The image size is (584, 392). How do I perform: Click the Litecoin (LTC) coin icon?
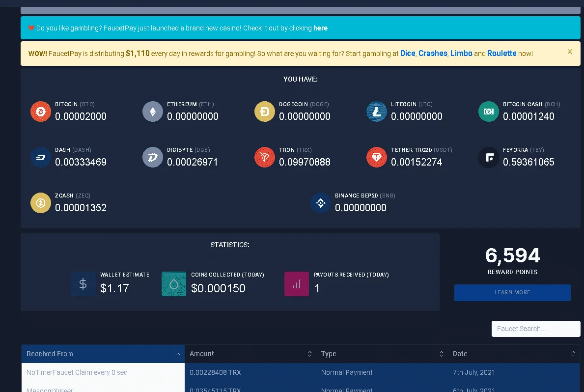point(377,112)
